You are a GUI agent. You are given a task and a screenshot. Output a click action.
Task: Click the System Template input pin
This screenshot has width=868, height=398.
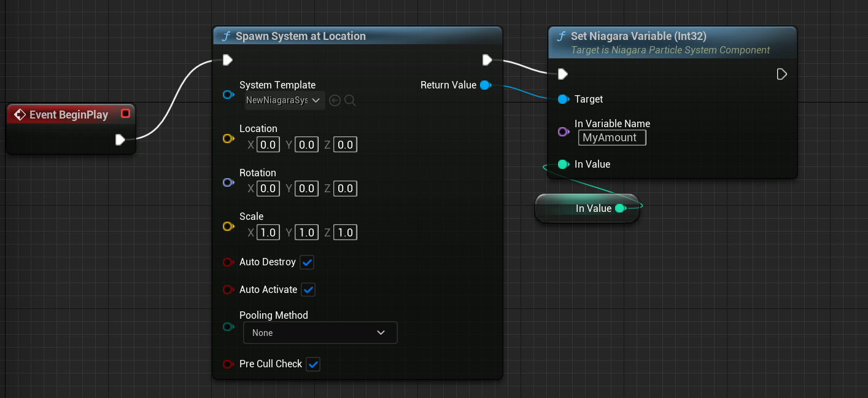tap(228, 95)
